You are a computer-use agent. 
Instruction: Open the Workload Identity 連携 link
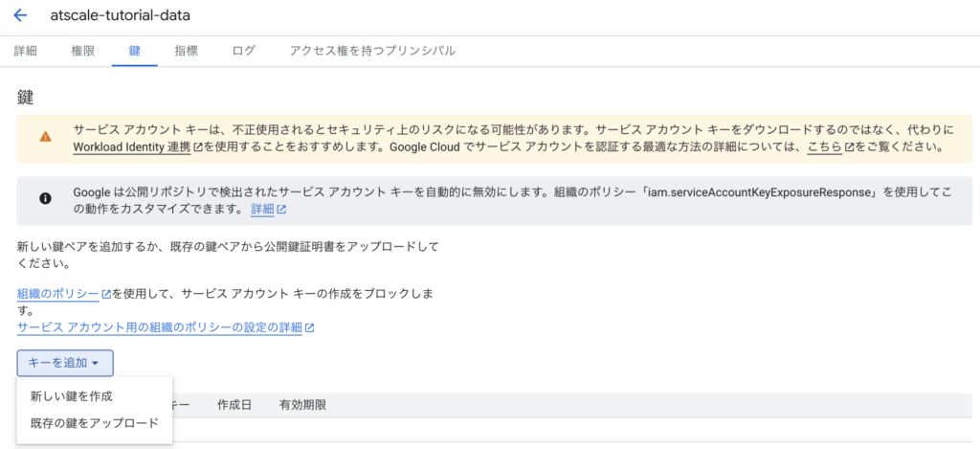[x=132, y=148]
